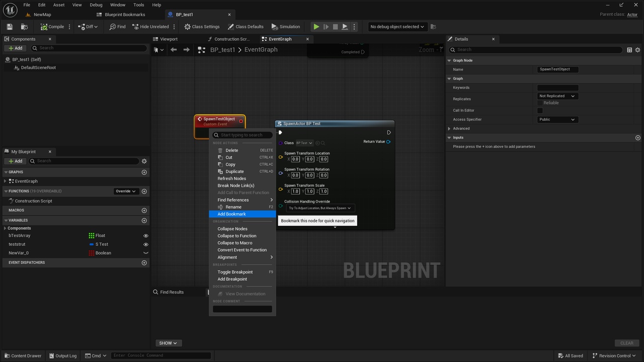
Task: Open Details property matrix grid icon
Action: pyautogui.click(x=629, y=50)
